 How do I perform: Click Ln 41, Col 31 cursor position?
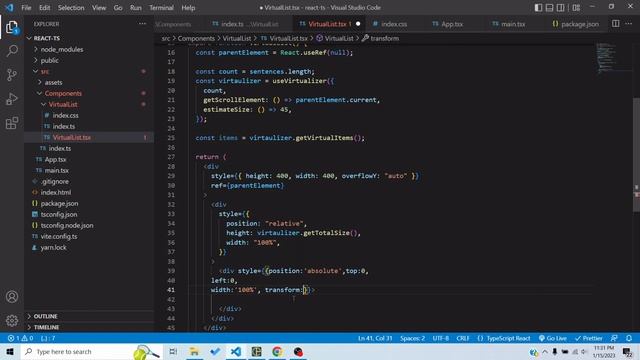(x=375, y=338)
